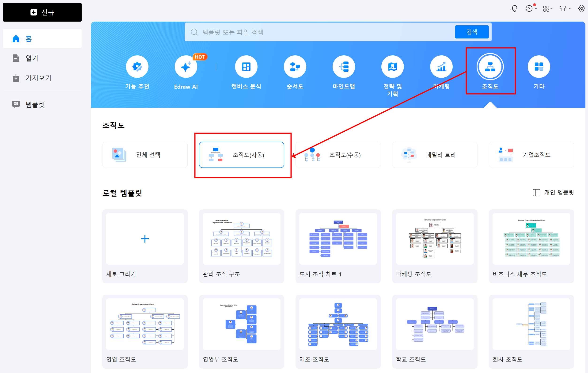Click the 새로 그리기 blank template
Image resolution: width=588 pixels, height=373 pixels.
[x=145, y=246]
